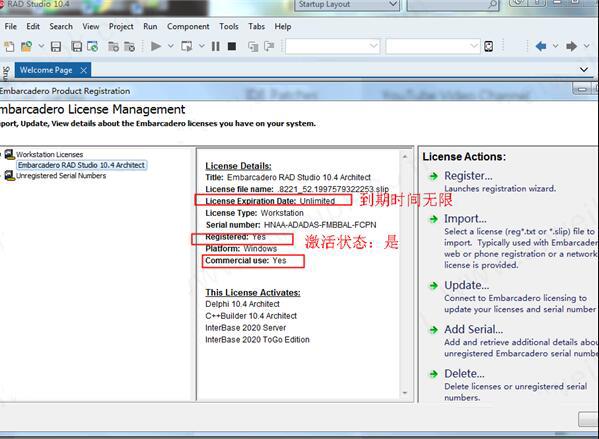Click the Delphi 10.4 Architect entry
Image resolution: width=599 pixels, height=439 pixels.
coord(242,304)
